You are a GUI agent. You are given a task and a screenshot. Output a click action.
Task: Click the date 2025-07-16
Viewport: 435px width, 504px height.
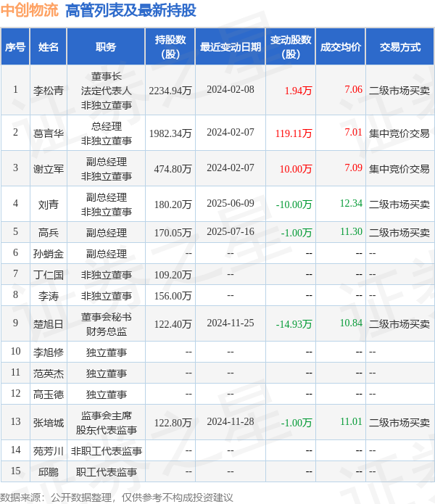(231, 231)
